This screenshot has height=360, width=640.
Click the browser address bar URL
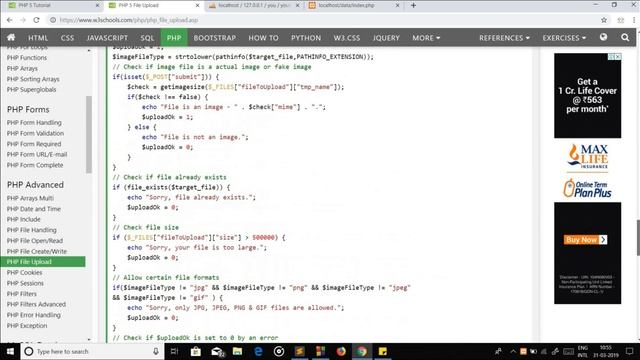click(x=129, y=20)
